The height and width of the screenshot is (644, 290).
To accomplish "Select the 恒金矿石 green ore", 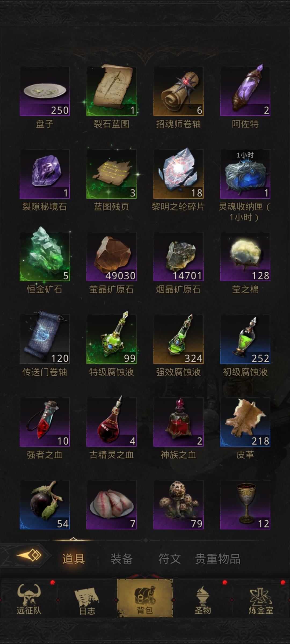I will pyautogui.click(x=45, y=257).
